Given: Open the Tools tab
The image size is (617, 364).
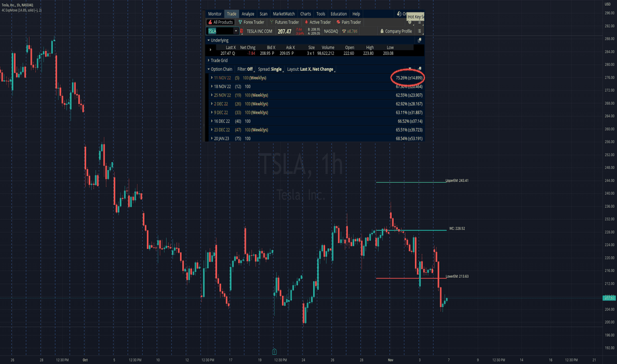Looking at the screenshot, I should (x=320, y=14).
